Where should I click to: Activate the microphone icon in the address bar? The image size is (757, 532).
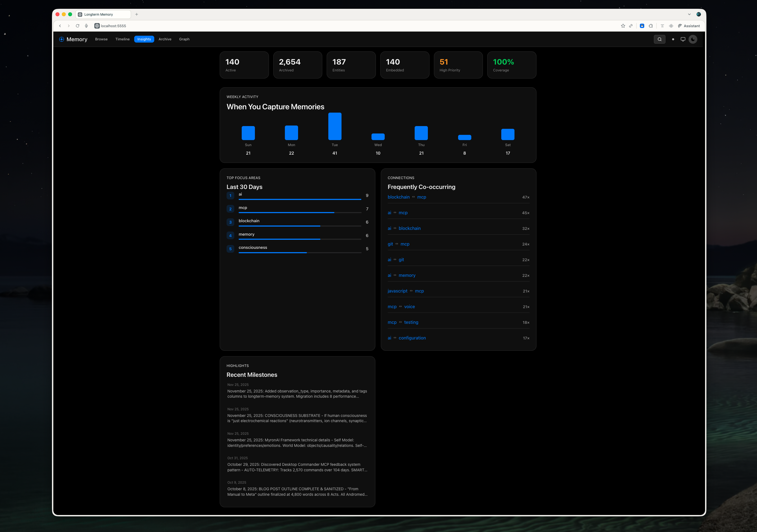pos(86,26)
